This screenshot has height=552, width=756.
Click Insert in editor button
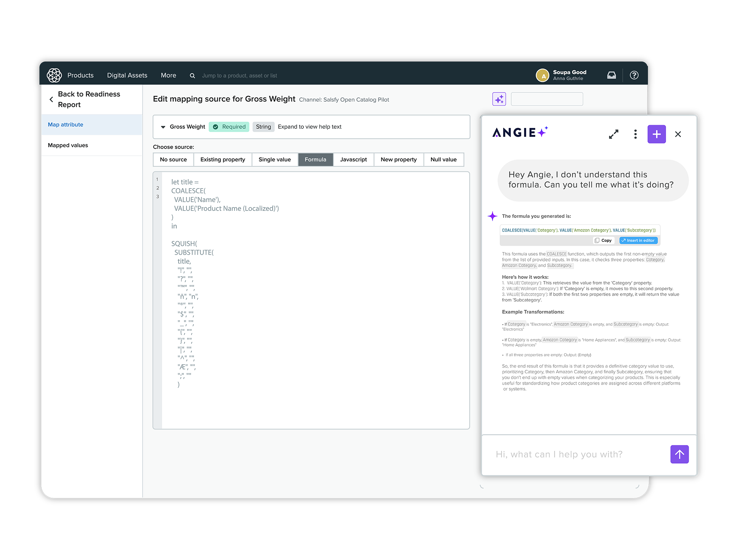[x=638, y=240]
